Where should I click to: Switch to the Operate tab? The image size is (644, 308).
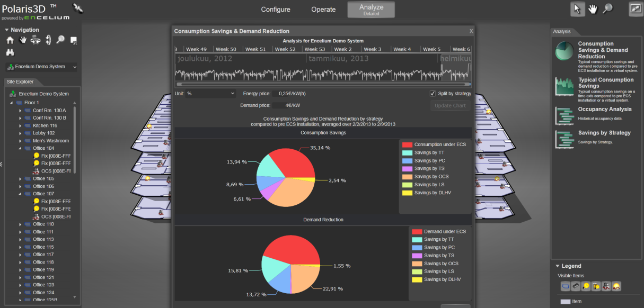tap(323, 10)
